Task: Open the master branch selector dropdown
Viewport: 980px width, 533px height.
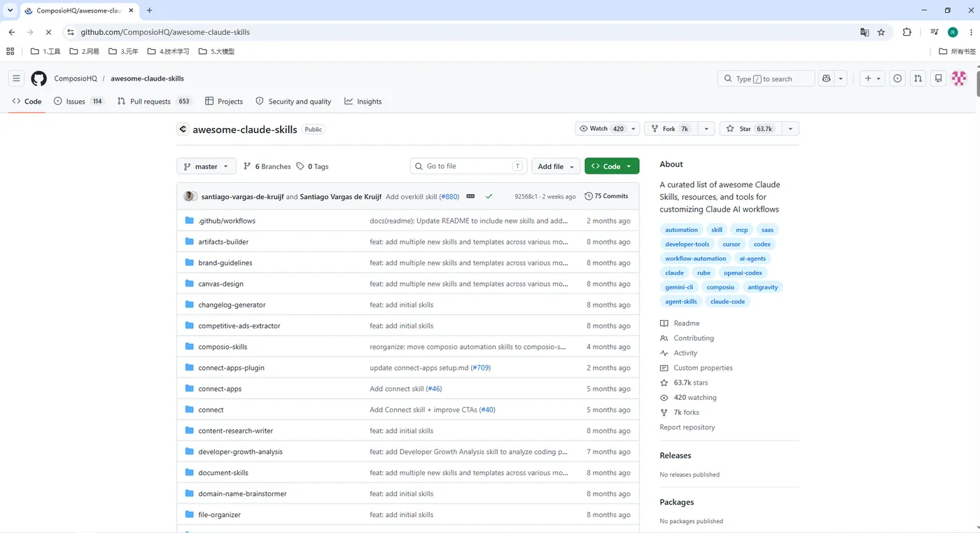Action: pos(206,167)
